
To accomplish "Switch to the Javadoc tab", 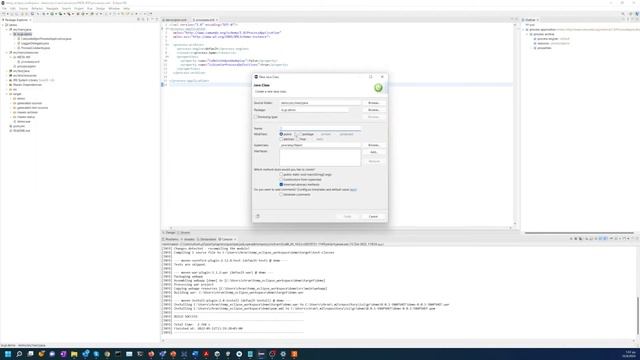I will pyautogui.click(x=189, y=239).
